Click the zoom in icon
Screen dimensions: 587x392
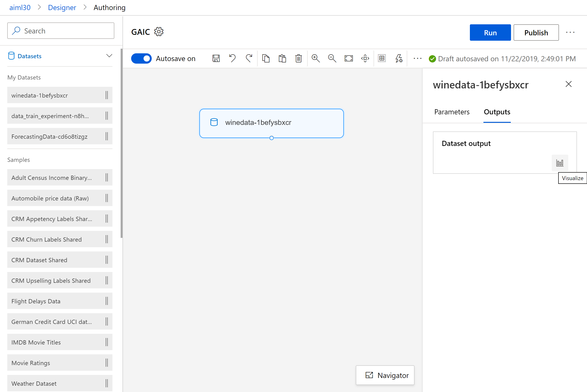coord(316,58)
